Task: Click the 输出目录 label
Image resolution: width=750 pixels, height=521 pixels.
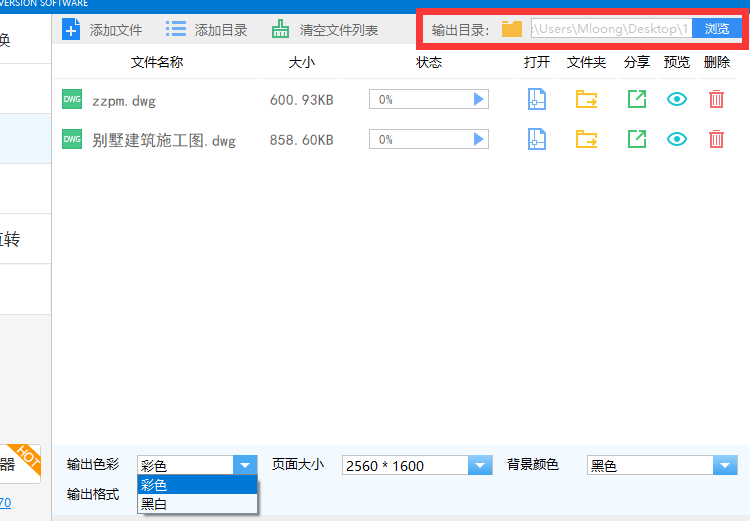Action: pyautogui.click(x=460, y=30)
